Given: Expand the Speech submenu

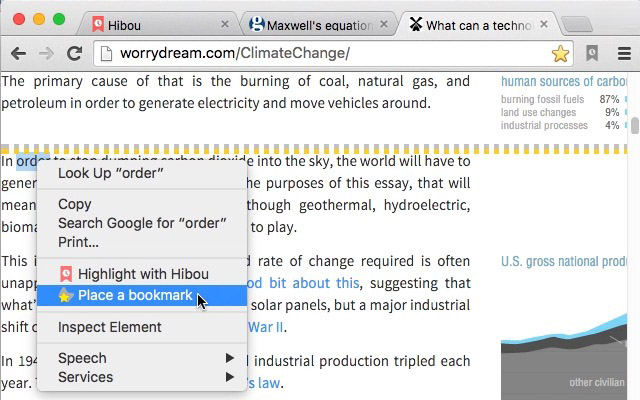Looking at the screenshot, I should click(x=142, y=358).
